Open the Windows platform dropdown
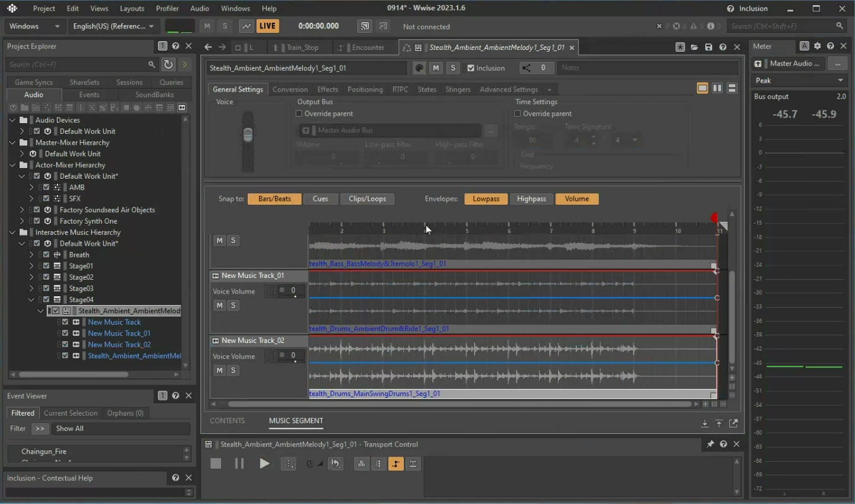Screen dimensions: 855x504 coord(35,26)
